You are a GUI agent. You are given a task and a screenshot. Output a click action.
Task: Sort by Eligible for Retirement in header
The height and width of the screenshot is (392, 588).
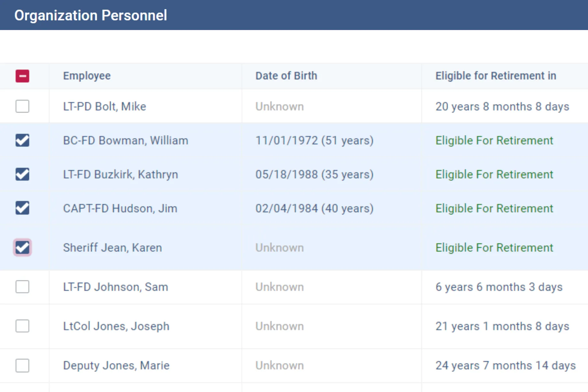496,76
